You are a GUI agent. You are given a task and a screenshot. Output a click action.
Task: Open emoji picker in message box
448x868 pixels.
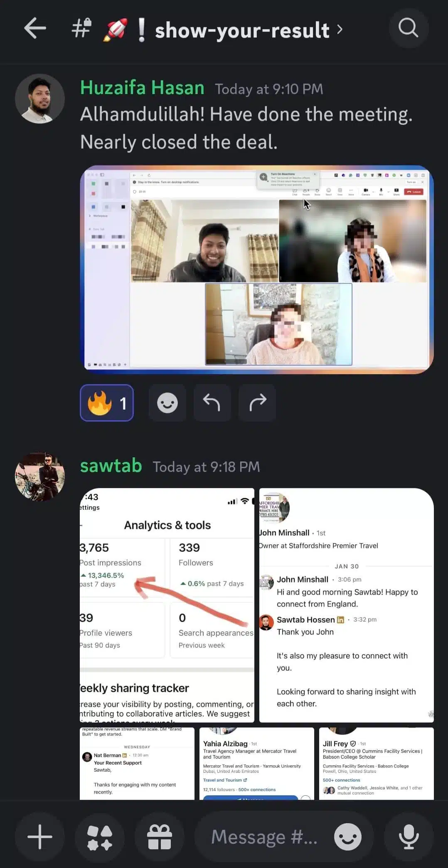348,836
